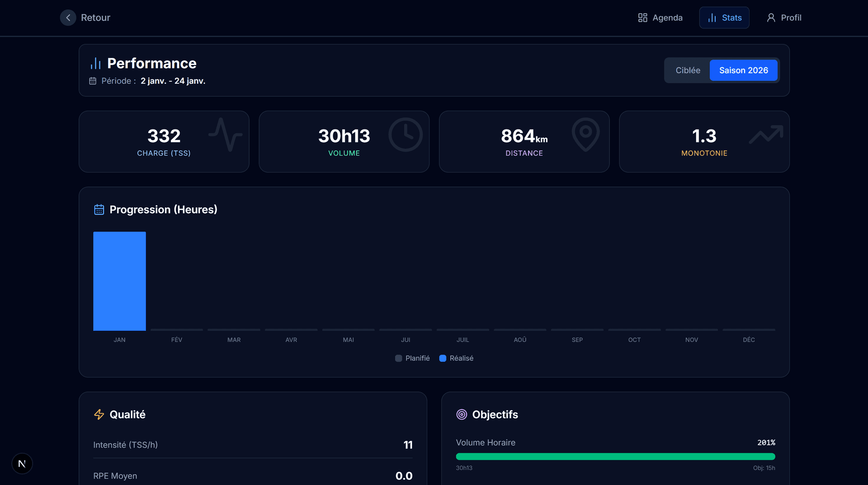Screen dimensions: 868x485
Task: Click the trending arrow icon in Monotonie card
Action: point(766,135)
